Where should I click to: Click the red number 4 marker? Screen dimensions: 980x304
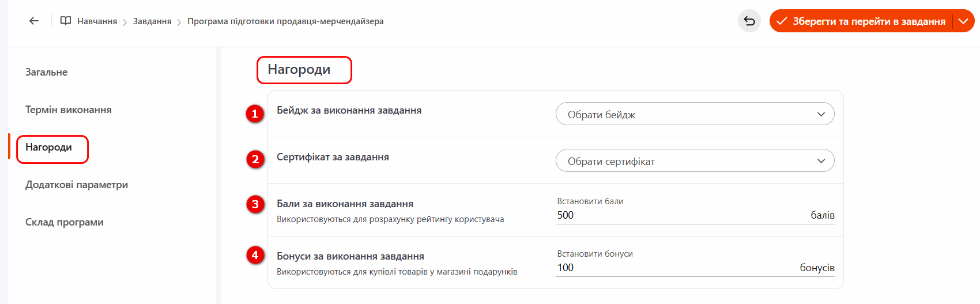pos(255,255)
